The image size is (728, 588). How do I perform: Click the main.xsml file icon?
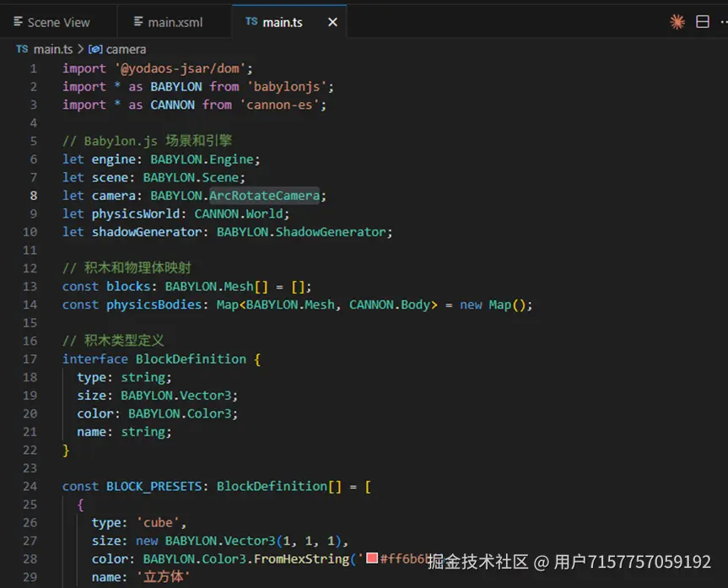[138, 21]
